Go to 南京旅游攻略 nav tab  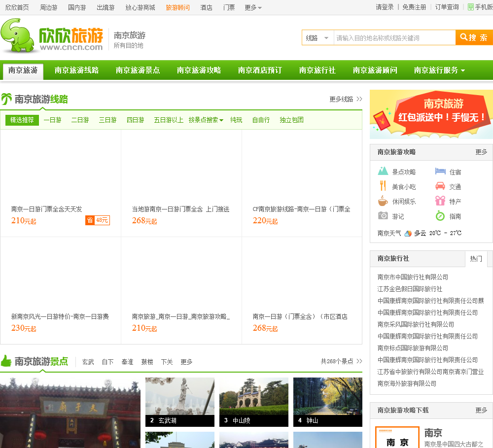point(199,70)
